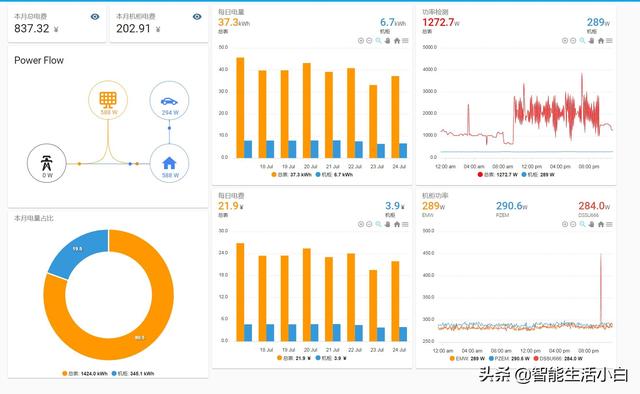Activate pan hand tool in 每日电费 chart
The height and width of the screenshot is (394, 640).
pos(387,224)
